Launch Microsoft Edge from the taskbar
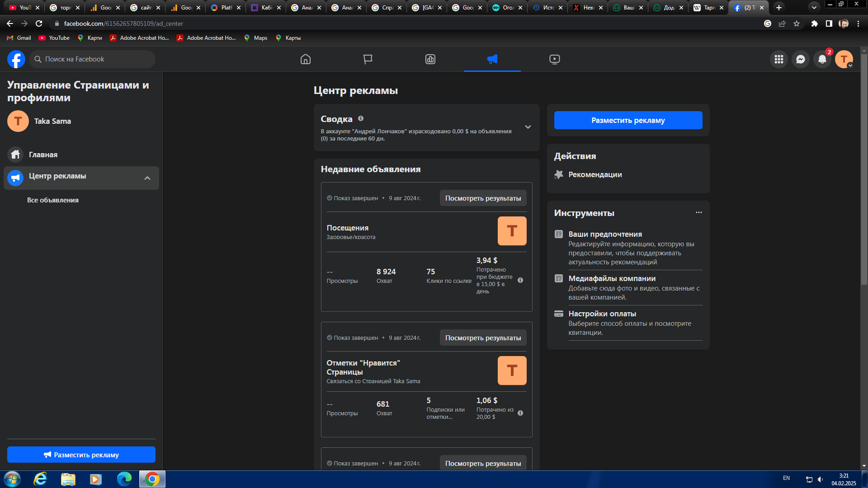This screenshot has width=868, height=488. [124, 479]
